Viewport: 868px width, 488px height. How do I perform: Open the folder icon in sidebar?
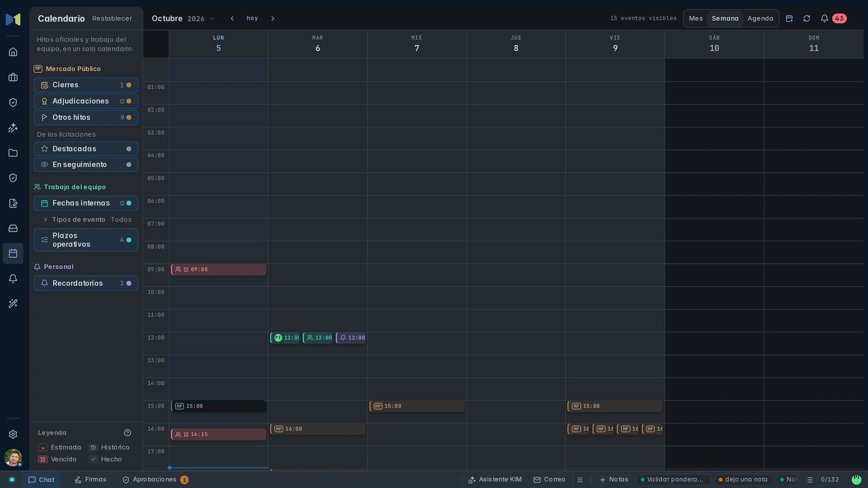tap(13, 153)
